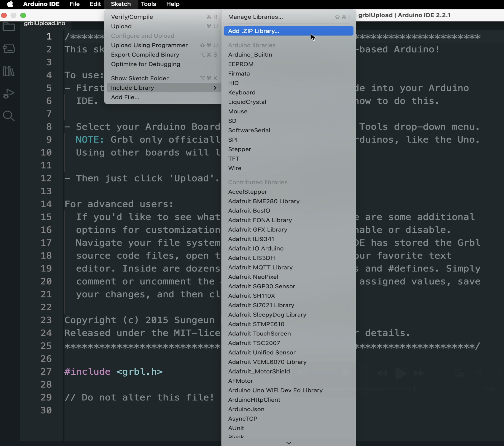This screenshot has height=446, width=504.
Task: Open the Edit menu
Action: click(95, 4)
